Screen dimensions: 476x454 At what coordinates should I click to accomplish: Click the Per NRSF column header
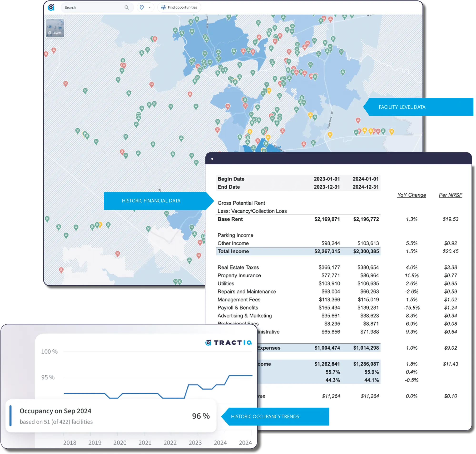click(x=450, y=195)
